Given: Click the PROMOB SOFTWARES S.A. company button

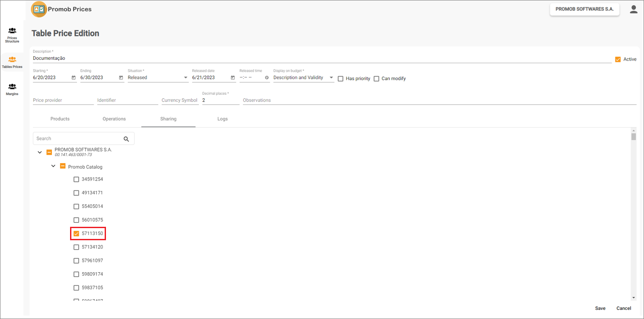Looking at the screenshot, I should [585, 9].
